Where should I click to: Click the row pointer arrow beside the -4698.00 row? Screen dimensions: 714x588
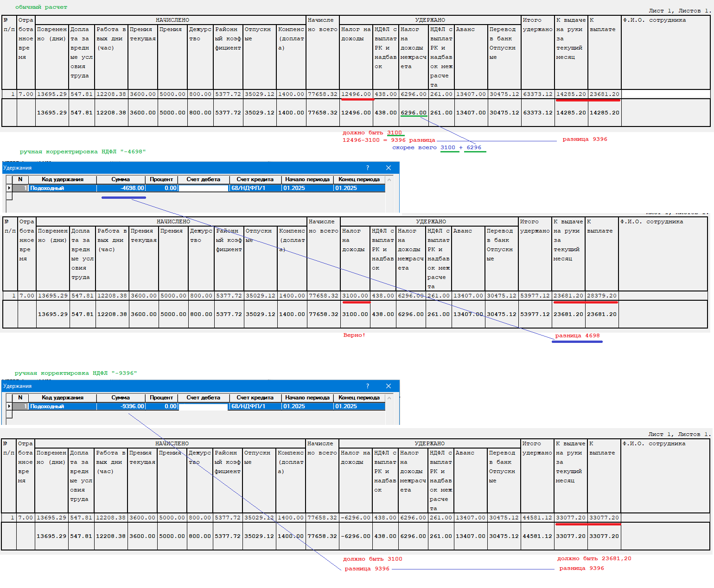(x=9, y=188)
